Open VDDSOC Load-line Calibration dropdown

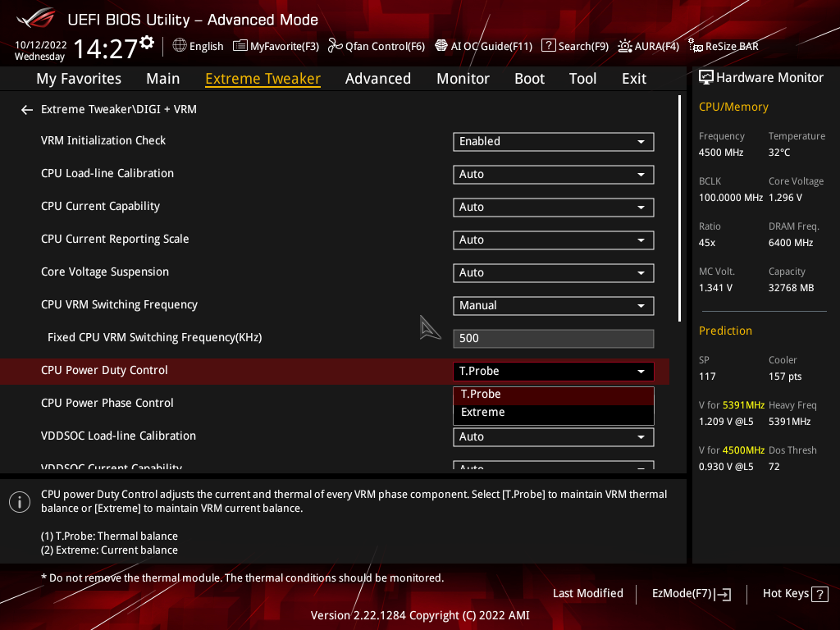pyautogui.click(x=554, y=437)
